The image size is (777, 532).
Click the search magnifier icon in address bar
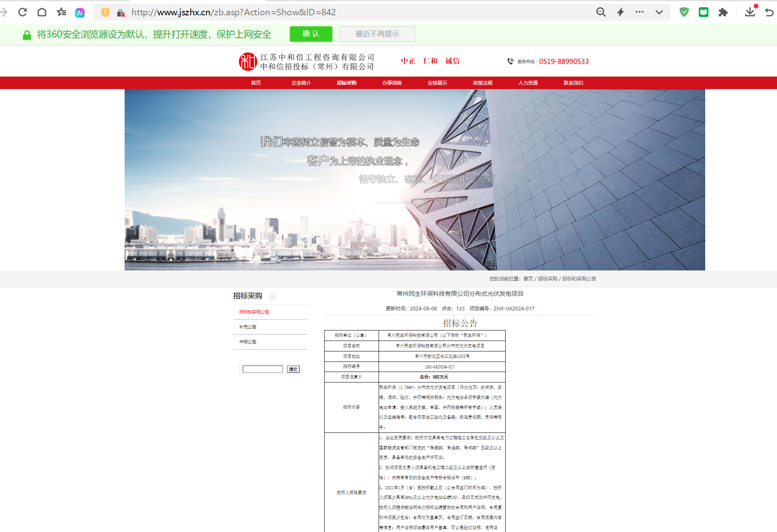click(601, 12)
